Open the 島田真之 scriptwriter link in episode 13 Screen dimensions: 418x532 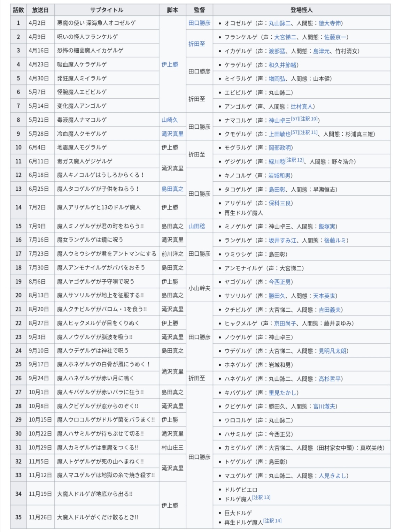[x=172, y=189]
